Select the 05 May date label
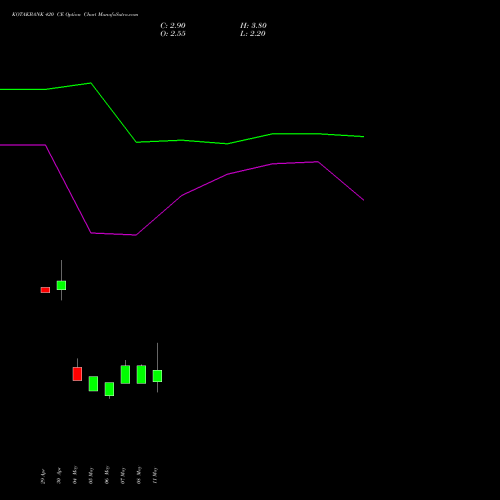The image size is (500, 500). pos(91,475)
